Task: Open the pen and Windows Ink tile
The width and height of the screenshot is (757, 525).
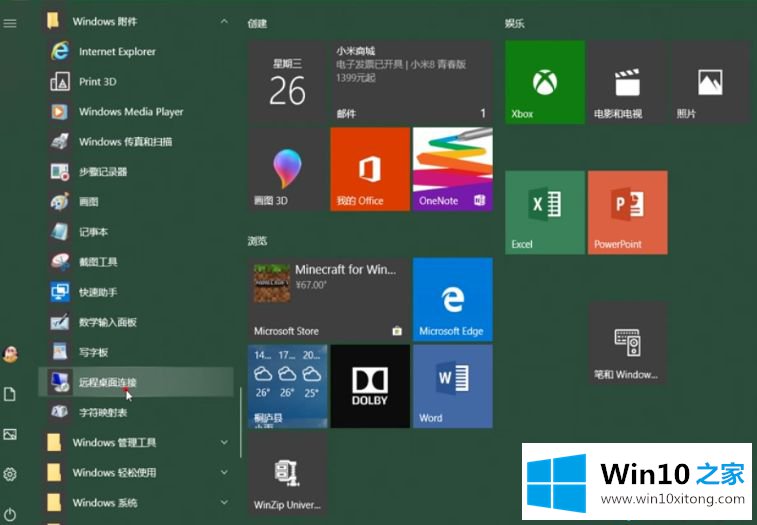Action: click(628, 343)
